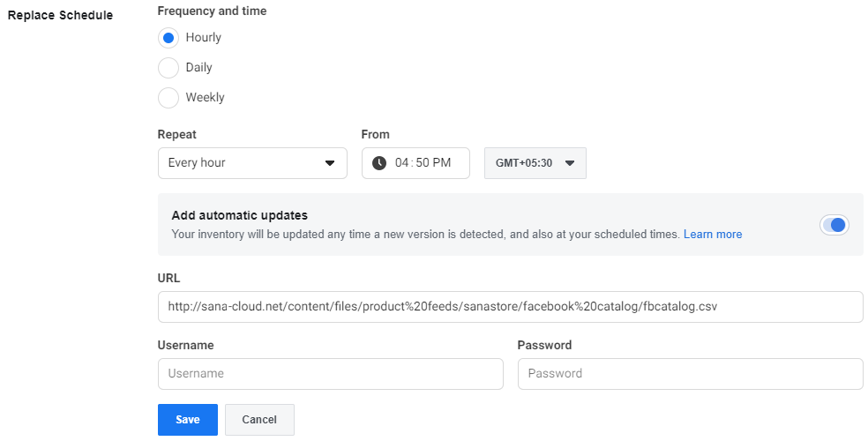Viewport: 868px width, 441px height.
Task: Choose the Daily frequency option
Action: (168, 68)
